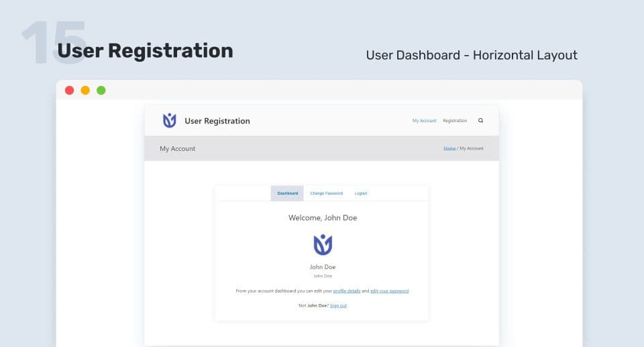Open the search magnifier icon in header

[480, 120]
